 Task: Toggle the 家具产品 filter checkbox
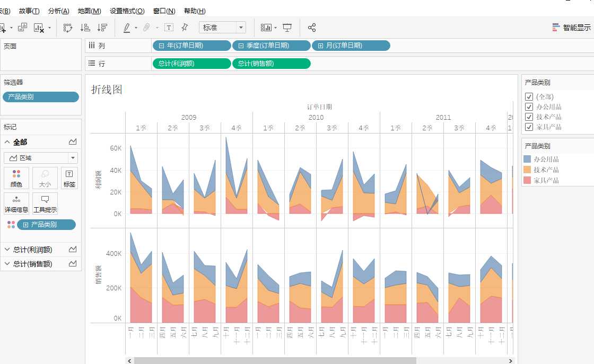[x=529, y=127]
